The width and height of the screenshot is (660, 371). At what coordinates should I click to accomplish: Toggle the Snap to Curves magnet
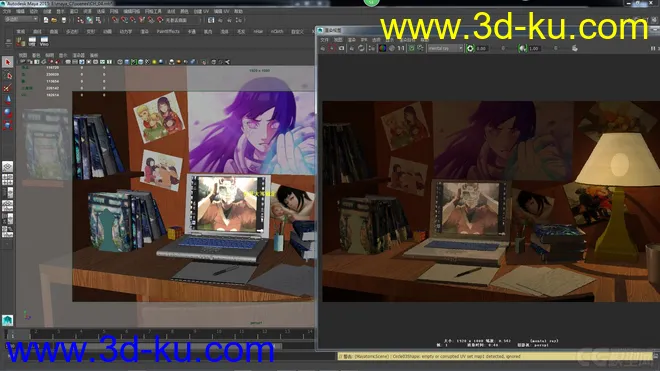[x=124, y=20]
